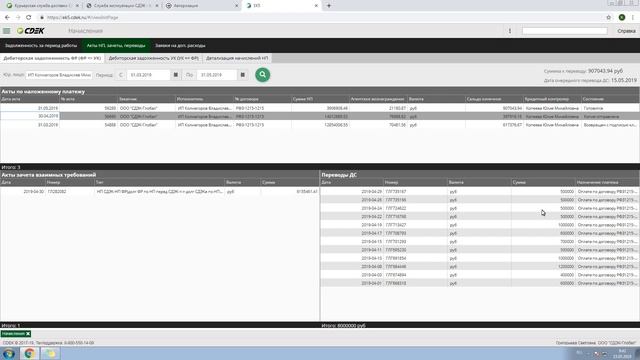Sort transfers by the Номер column header

click(415, 182)
